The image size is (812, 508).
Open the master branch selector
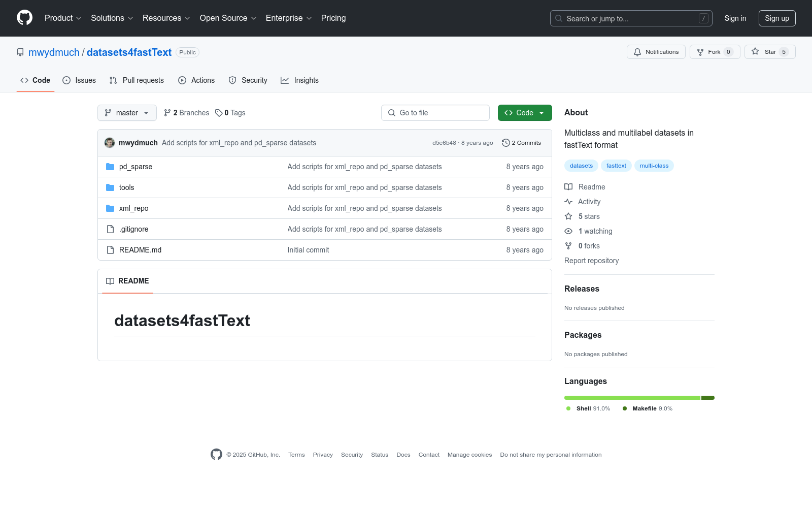127,113
